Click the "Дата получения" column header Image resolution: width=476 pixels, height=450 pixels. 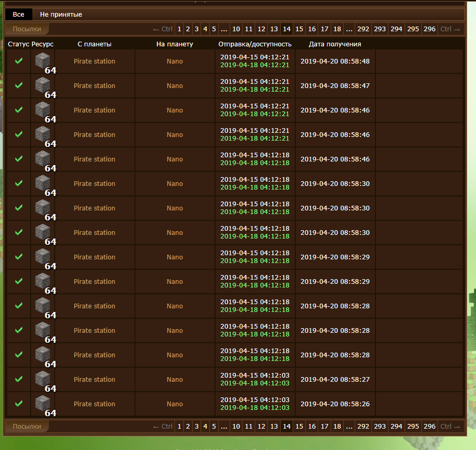[x=335, y=44]
